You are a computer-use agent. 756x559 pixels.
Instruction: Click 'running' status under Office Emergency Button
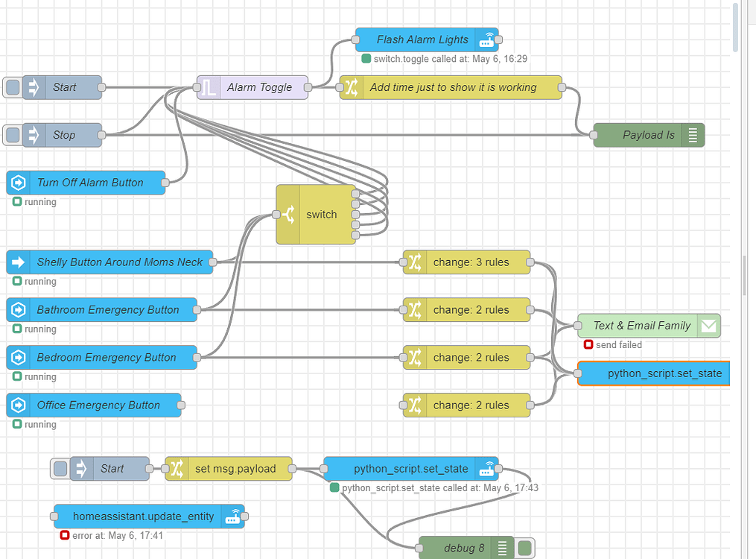coord(40,424)
